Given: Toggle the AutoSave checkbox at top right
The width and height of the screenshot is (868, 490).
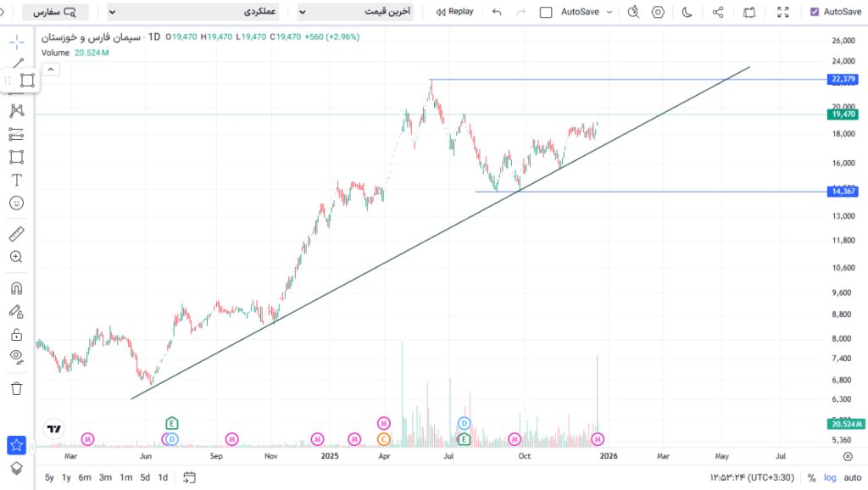Looking at the screenshot, I should point(815,12).
